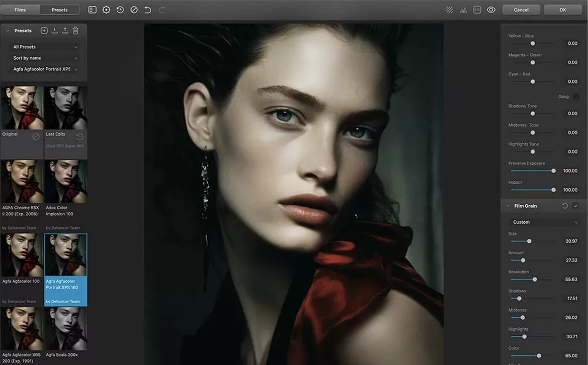Open the Sort by name dropdown
Viewport: 588px width, 365px height.
pyautogui.click(x=44, y=58)
